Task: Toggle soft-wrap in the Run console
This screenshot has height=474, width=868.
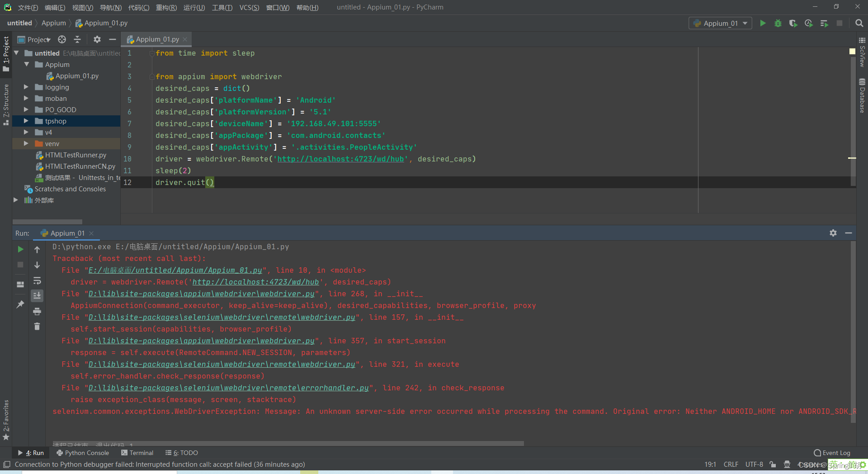Action: coord(37,281)
